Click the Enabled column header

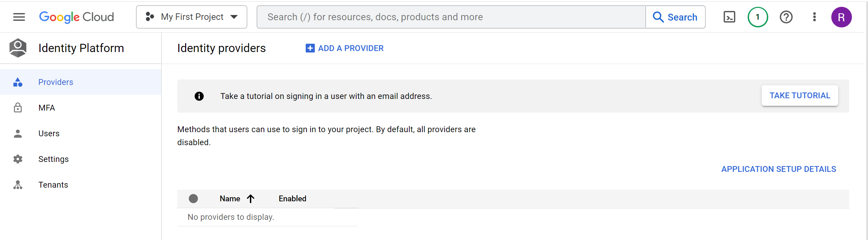[x=292, y=199]
